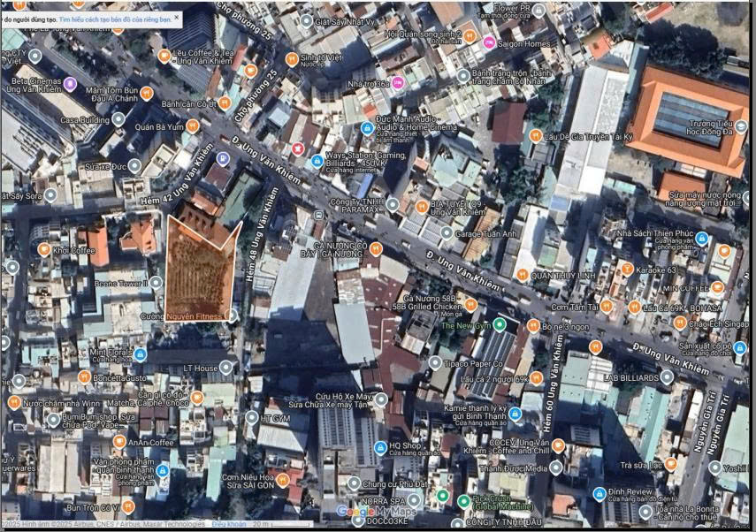Open the Garage Tuấn Anh marker
The height and width of the screenshot is (532, 756).
447,233
